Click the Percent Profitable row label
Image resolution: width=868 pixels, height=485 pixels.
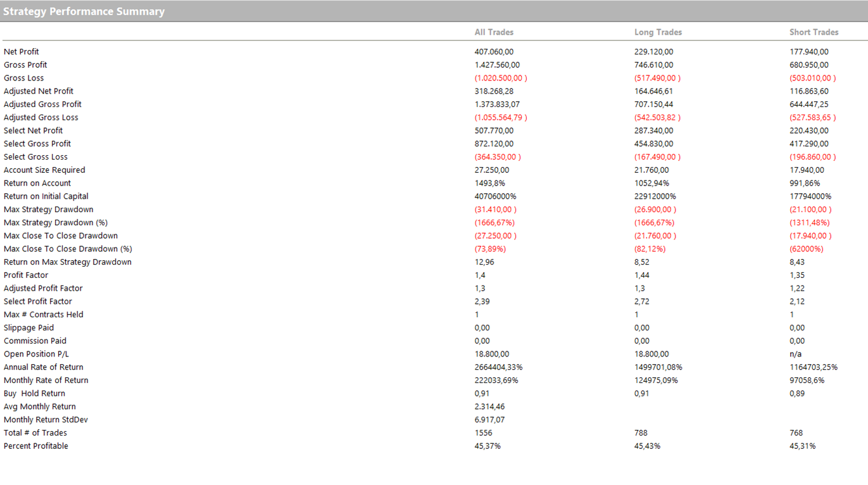(36, 446)
